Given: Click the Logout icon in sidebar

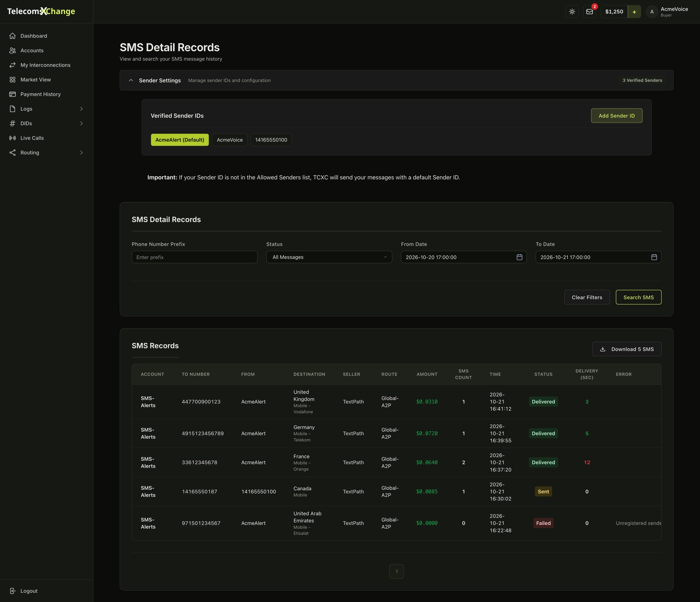Looking at the screenshot, I should 12,591.
